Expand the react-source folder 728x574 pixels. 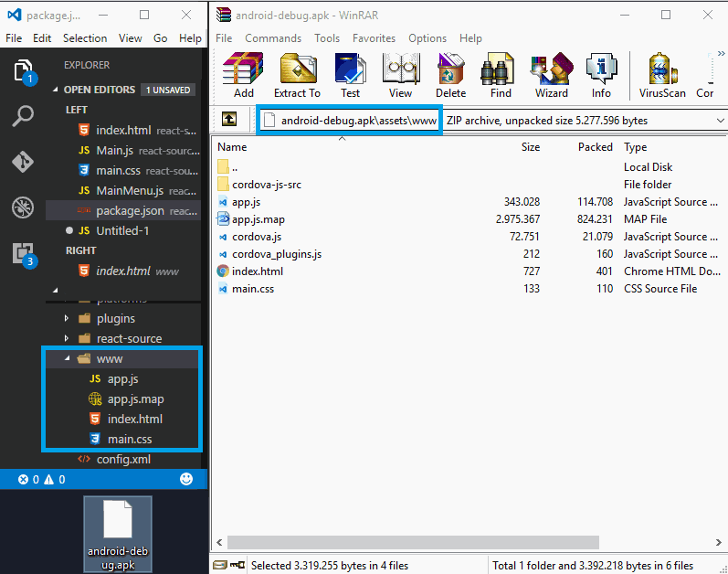click(67, 338)
